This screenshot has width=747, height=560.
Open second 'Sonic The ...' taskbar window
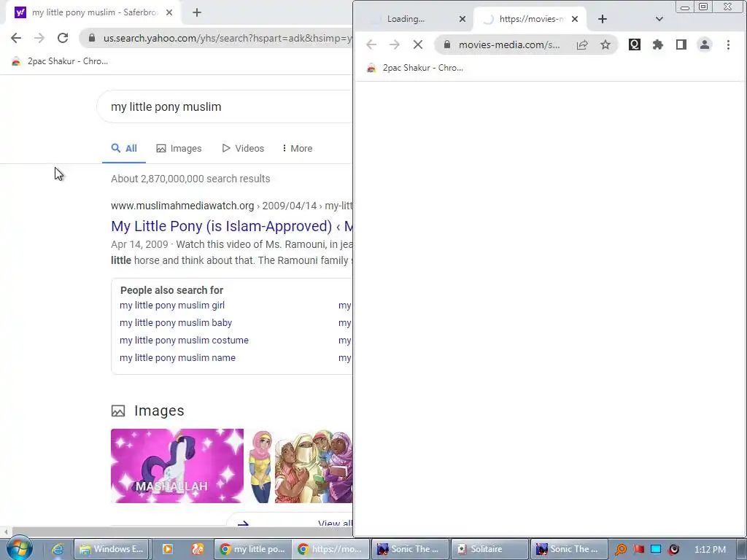point(569,550)
